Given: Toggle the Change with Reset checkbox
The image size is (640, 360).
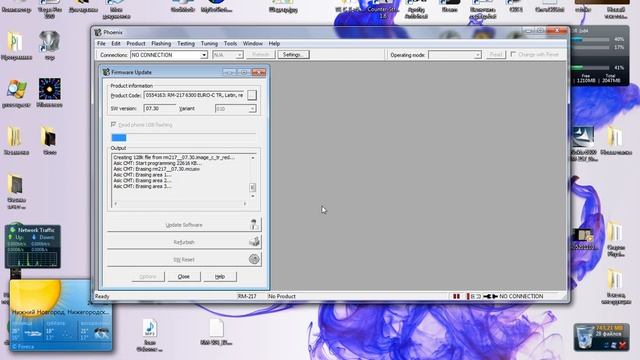Looking at the screenshot, I should 513,54.
